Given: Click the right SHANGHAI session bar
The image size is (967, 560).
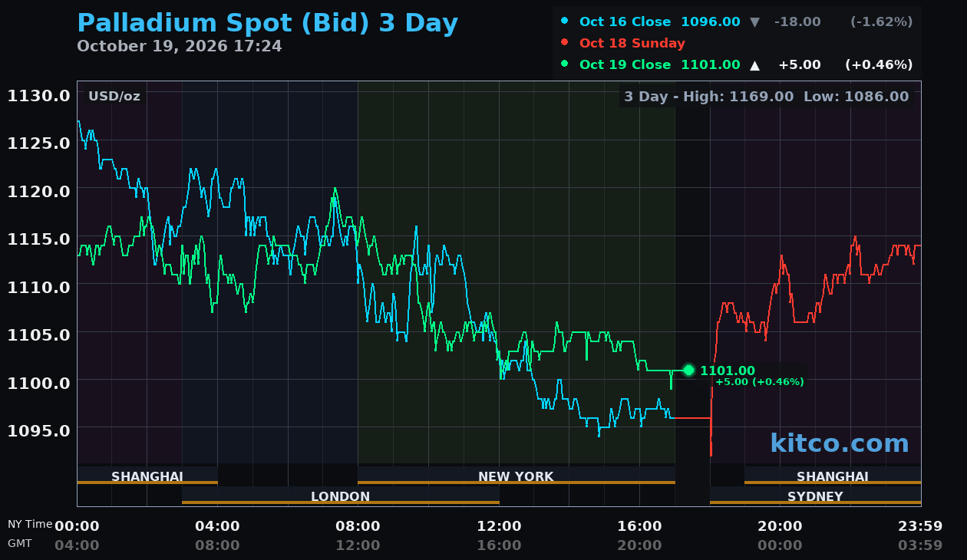Looking at the screenshot, I should pyautogui.click(x=833, y=476).
